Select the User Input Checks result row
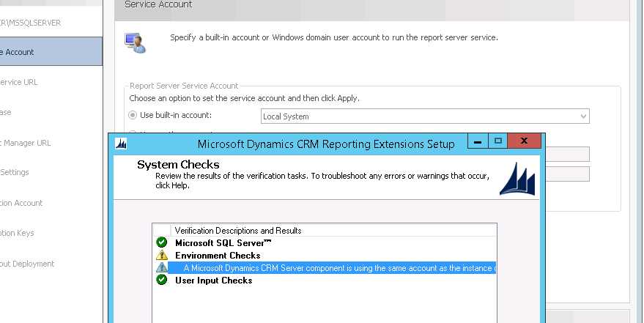The width and height of the screenshot is (644, 323). [213, 281]
